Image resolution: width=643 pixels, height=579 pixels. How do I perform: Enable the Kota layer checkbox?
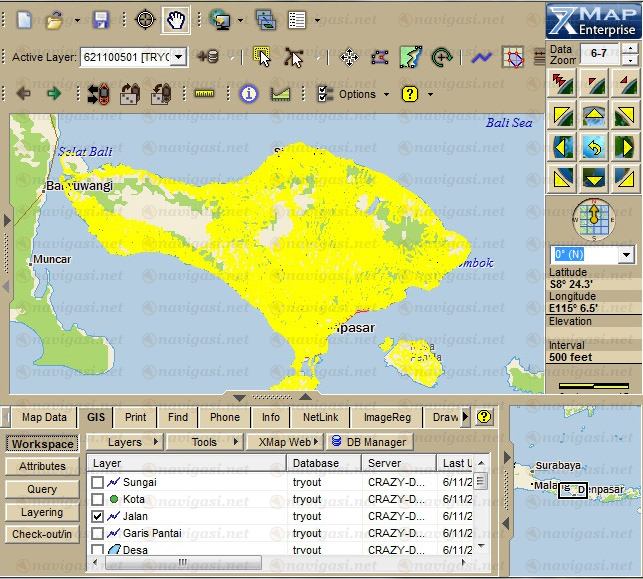coord(97,499)
